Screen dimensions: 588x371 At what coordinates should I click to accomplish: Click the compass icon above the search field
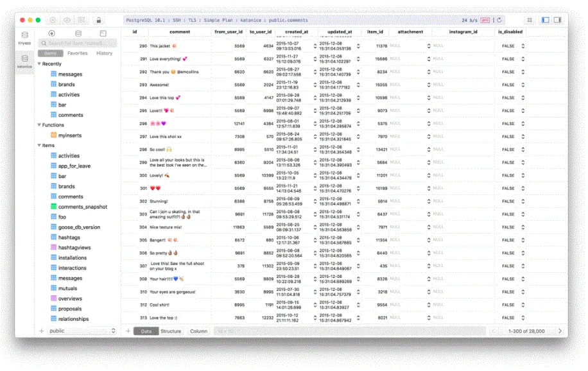[52, 33]
